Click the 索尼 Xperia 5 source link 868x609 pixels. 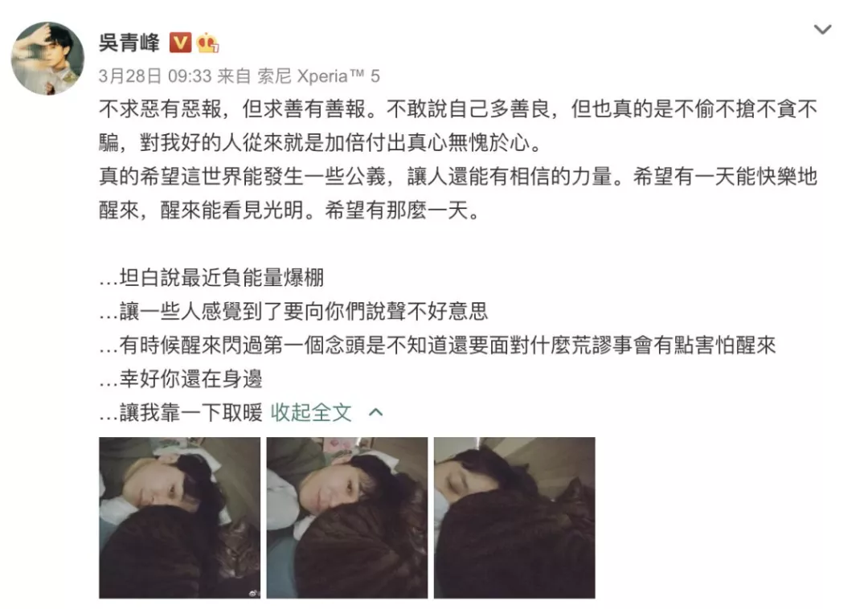318,76
